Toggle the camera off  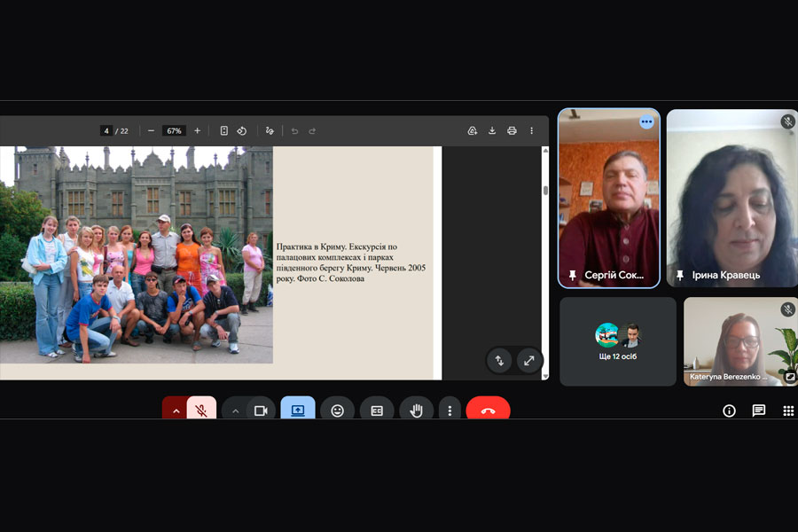click(x=261, y=411)
